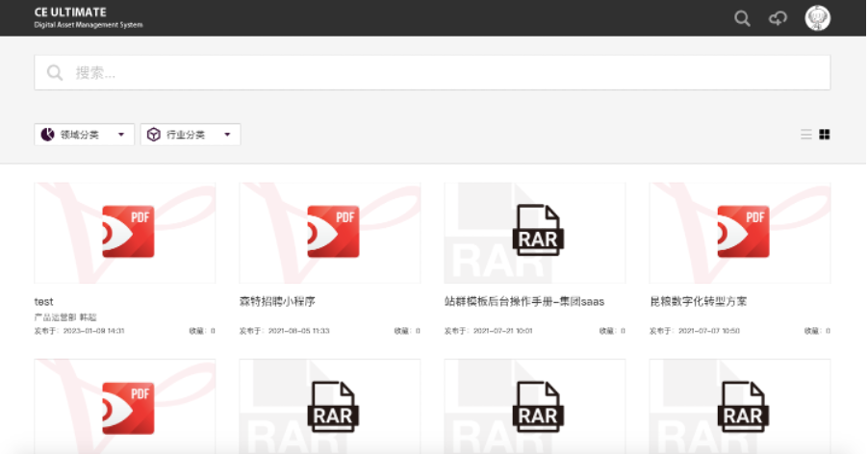Click the publish date 2023-01-09 14:31

[93, 331]
